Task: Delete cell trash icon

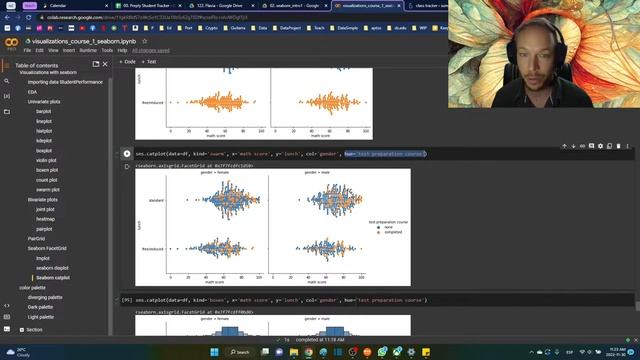Action: pos(618,146)
